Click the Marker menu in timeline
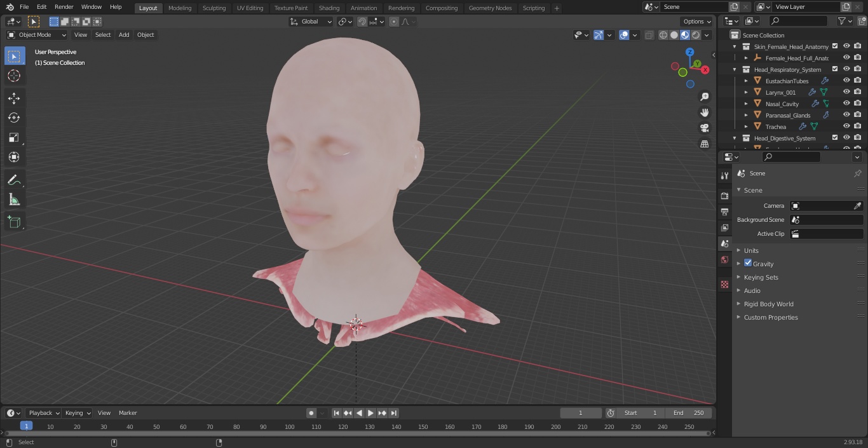Viewport: 868px width, 448px height. pyautogui.click(x=128, y=413)
